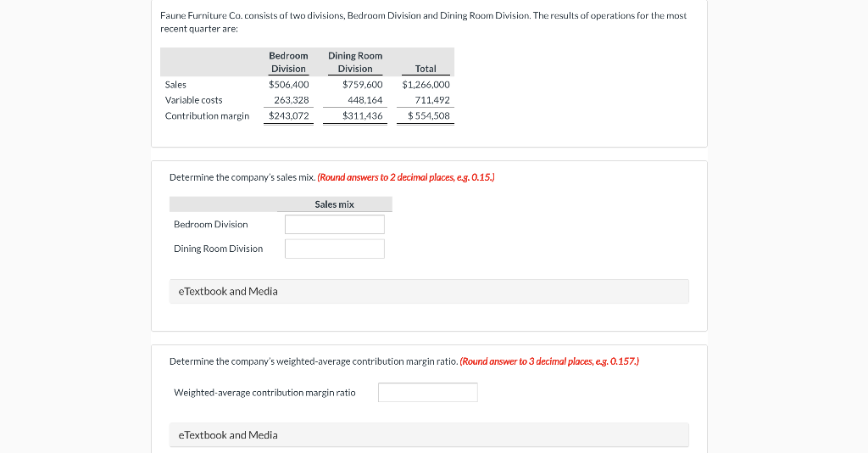Click total contribution margin $554,508

pyautogui.click(x=429, y=115)
